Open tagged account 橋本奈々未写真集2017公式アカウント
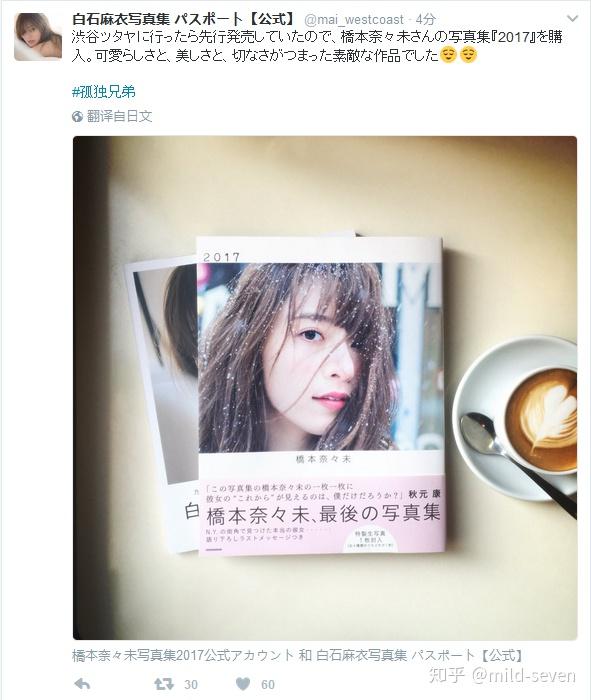Image resolution: width=591 pixels, height=700 pixels. coord(183,655)
